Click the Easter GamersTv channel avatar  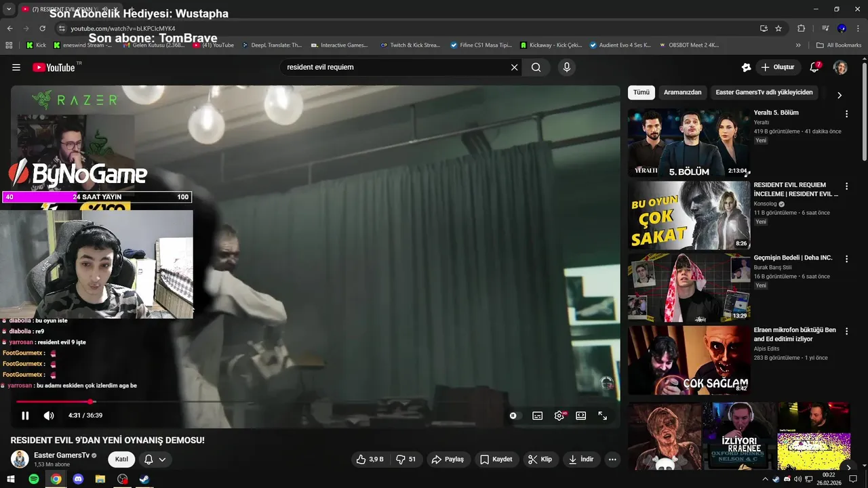click(19, 459)
